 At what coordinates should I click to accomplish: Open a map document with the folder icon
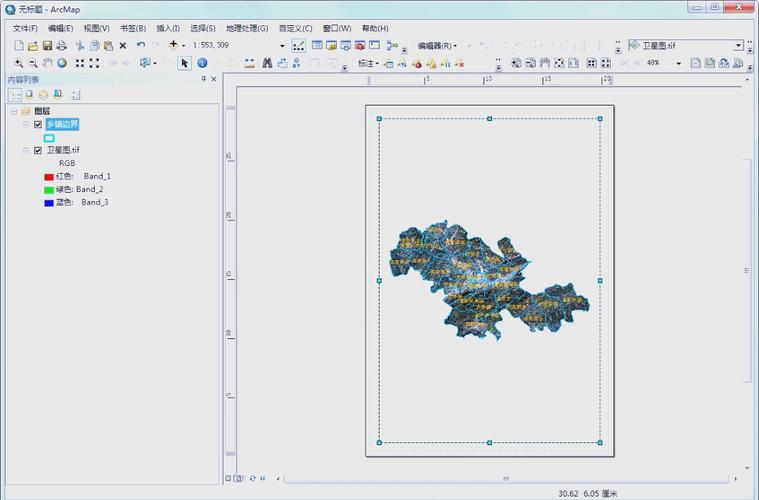[x=32, y=45]
